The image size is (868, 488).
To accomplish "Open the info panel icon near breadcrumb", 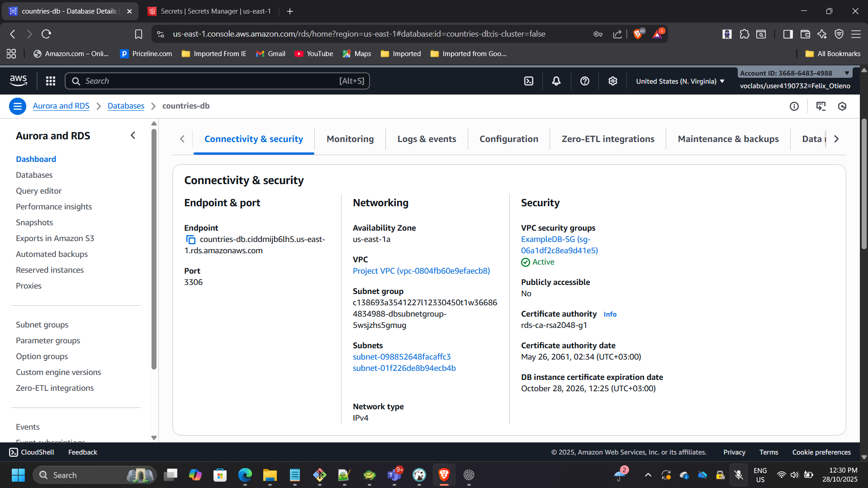I will pyautogui.click(x=794, y=106).
